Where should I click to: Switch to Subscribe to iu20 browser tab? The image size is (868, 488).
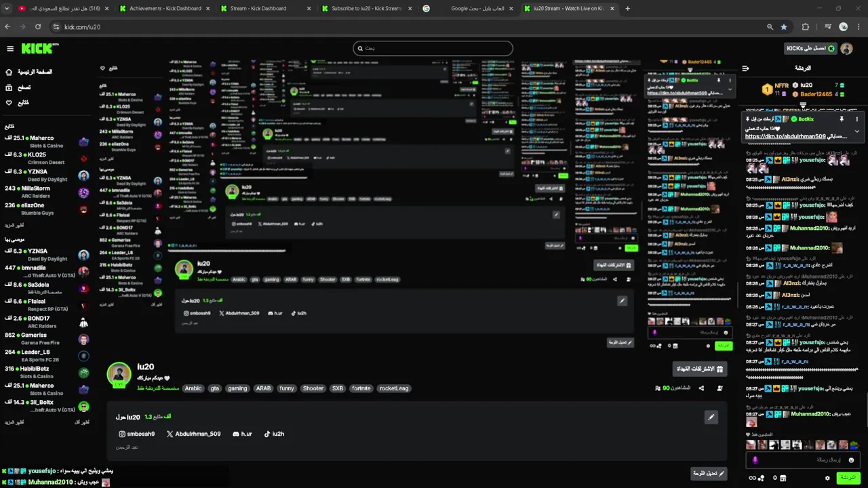(x=366, y=8)
